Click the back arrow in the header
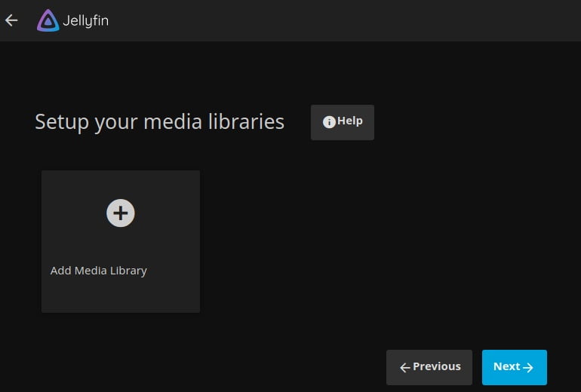This screenshot has height=392, width=581. point(11,20)
